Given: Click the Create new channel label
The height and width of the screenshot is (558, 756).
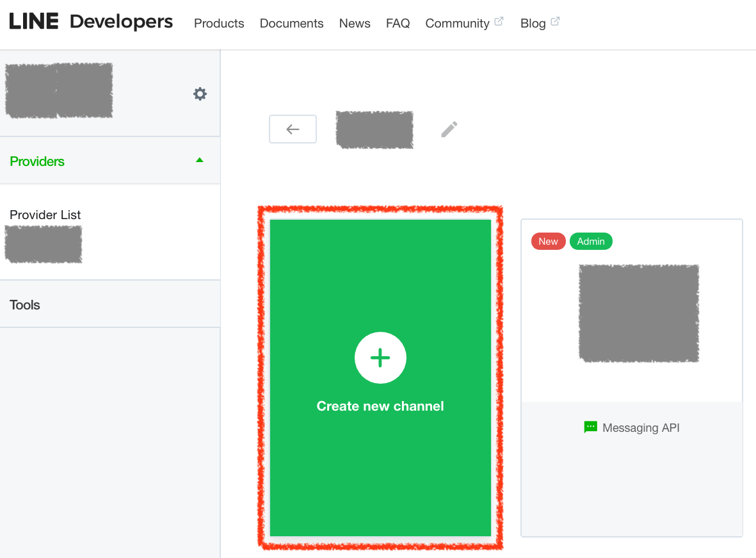Looking at the screenshot, I should click(380, 406).
